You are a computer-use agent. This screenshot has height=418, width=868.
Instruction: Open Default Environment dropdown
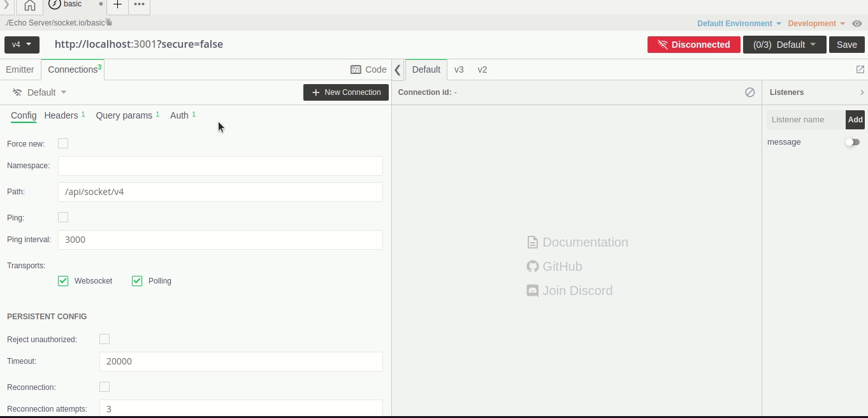coord(739,24)
